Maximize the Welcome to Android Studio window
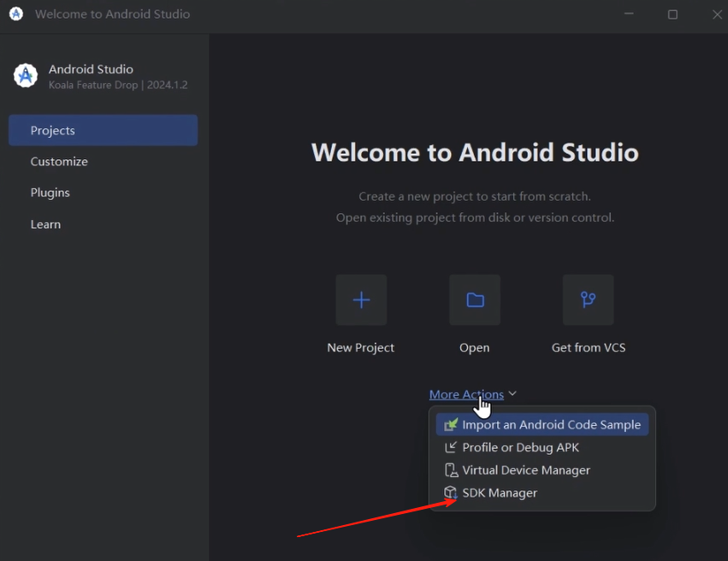The width and height of the screenshot is (728, 561). coord(672,15)
